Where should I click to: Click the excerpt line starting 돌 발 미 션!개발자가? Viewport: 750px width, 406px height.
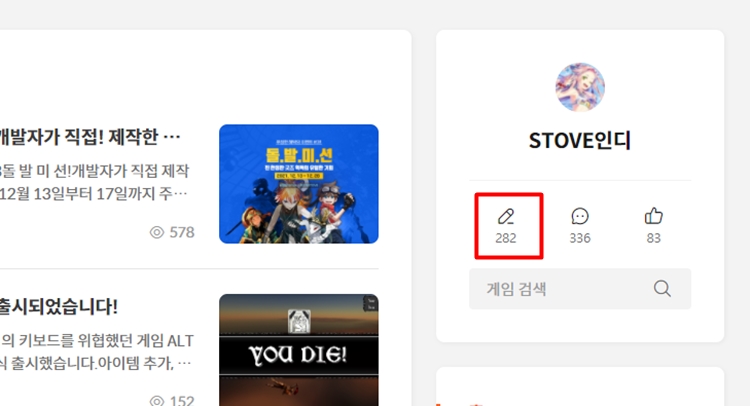pos(95,171)
